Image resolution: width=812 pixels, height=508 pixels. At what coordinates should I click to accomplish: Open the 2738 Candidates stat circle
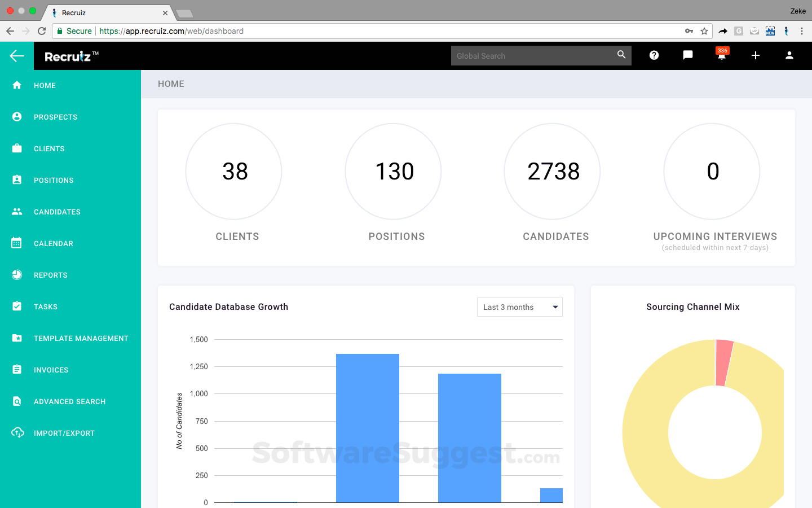coord(553,172)
